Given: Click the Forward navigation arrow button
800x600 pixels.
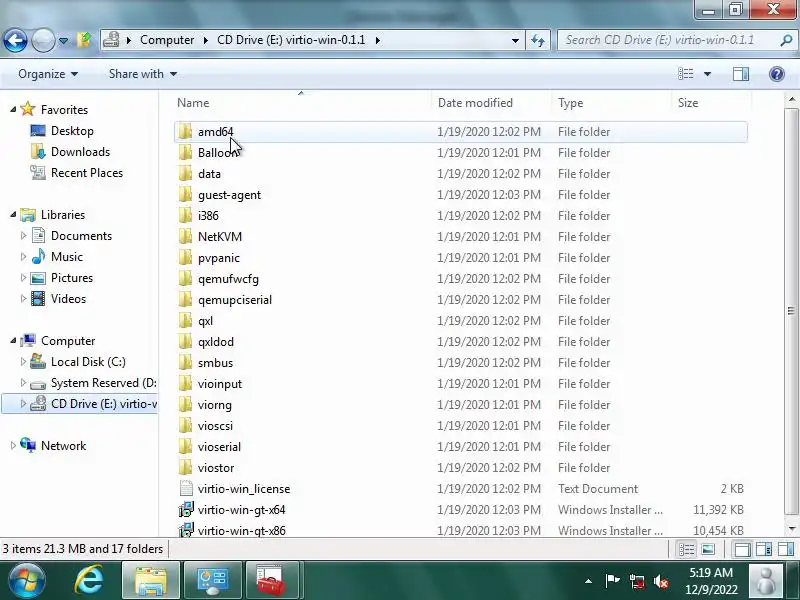Looking at the screenshot, I should (x=43, y=40).
